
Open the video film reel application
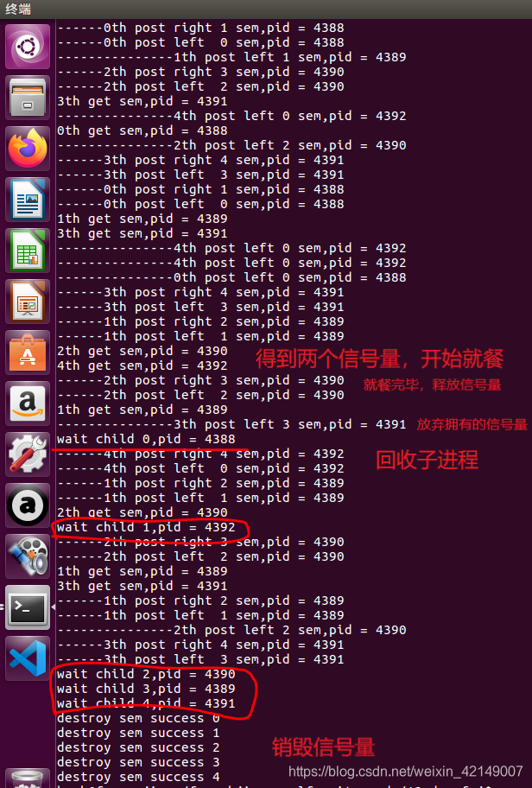tap(28, 556)
